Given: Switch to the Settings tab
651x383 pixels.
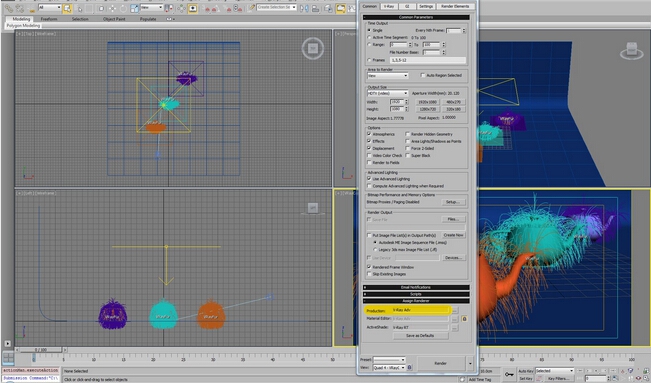Looking at the screenshot, I should tap(426, 6).
